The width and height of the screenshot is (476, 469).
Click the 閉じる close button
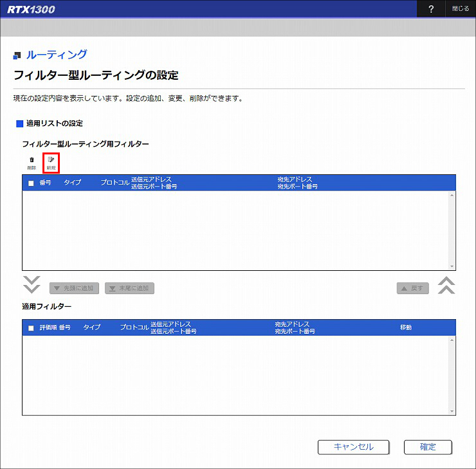pos(460,9)
